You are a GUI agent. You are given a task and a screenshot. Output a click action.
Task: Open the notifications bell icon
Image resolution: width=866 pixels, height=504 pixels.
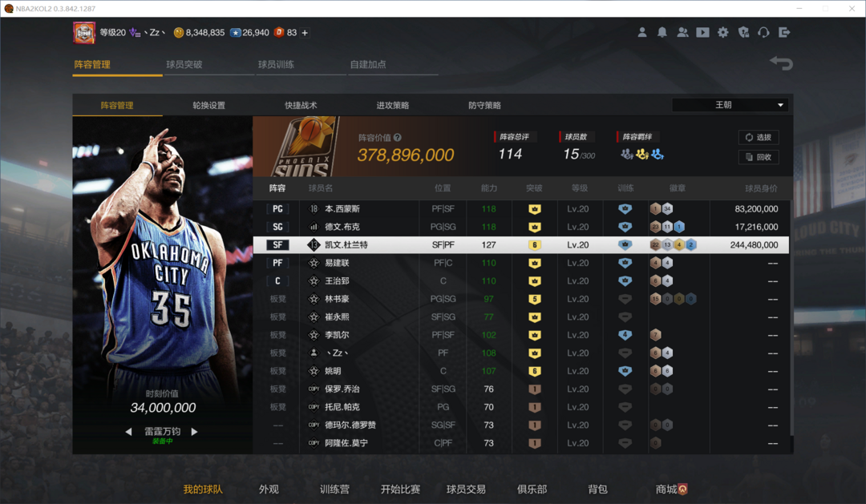662,33
